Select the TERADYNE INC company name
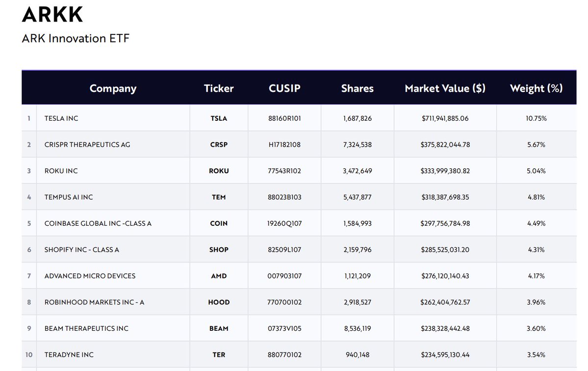This screenshot has width=588, height=371. point(69,355)
